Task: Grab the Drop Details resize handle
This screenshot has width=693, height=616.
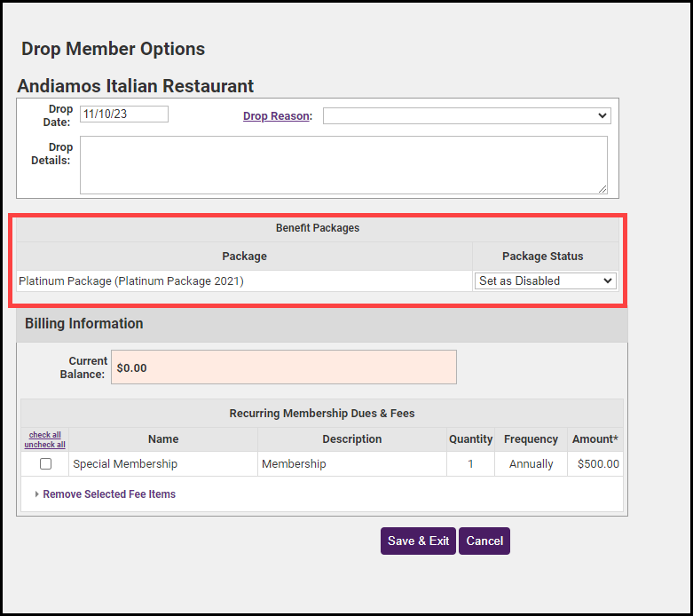Action: pos(602,189)
